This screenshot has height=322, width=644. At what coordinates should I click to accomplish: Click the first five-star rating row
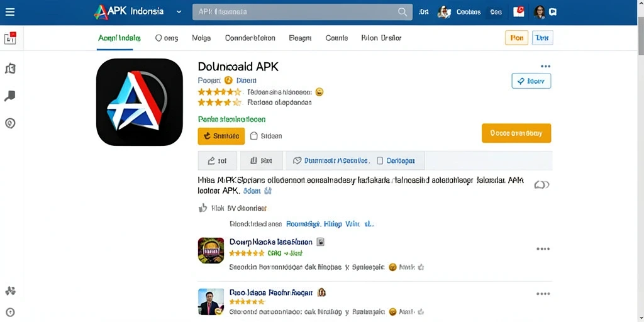pos(220,92)
